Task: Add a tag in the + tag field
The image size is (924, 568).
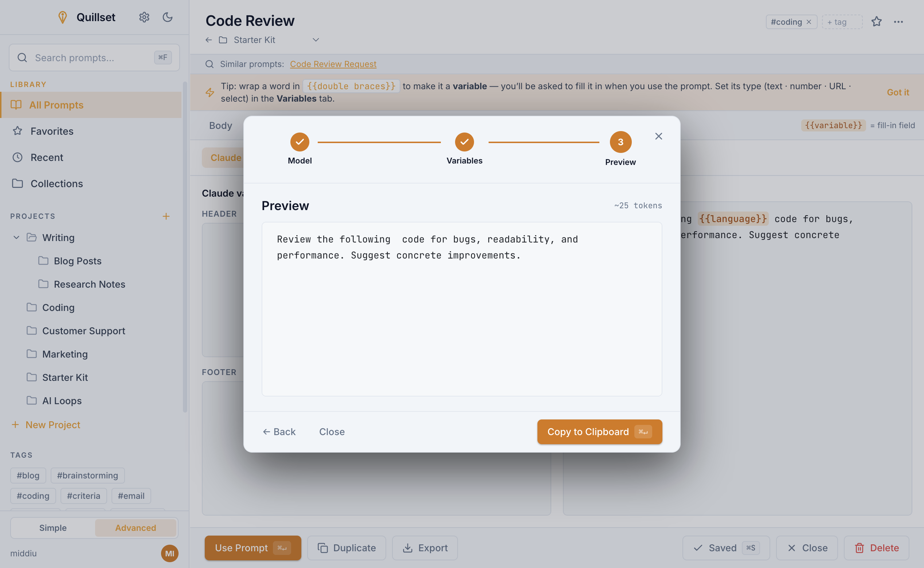Action: pos(842,22)
